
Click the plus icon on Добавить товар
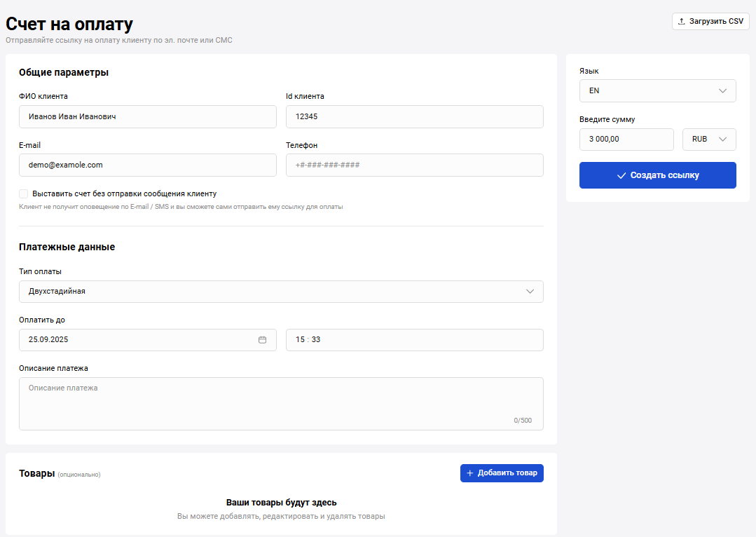pos(470,473)
